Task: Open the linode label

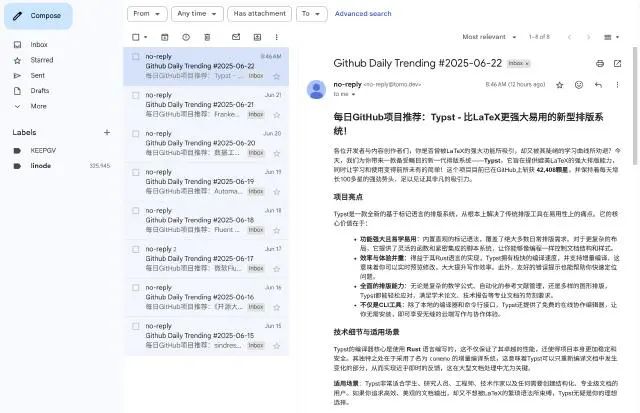Action: coord(40,166)
